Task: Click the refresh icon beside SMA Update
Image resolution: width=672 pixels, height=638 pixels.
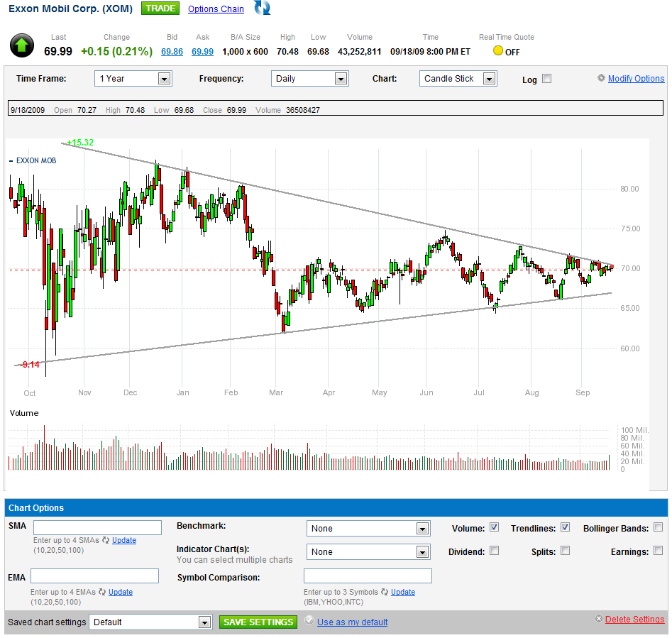Action: point(106,540)
